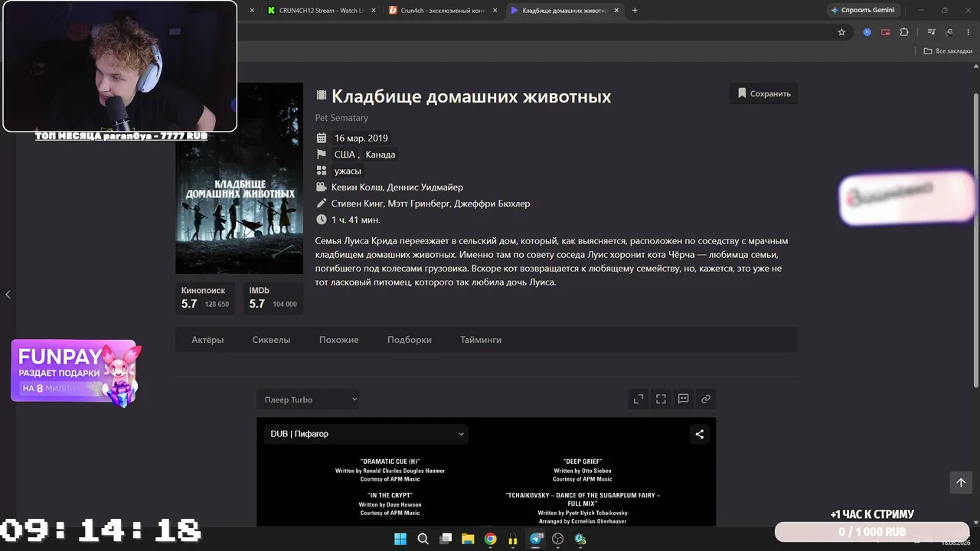Image resolution: width=980 pixels, height=551 pixels.
Task: Click director names Кевин Колш, Деннис Уидмайер
Action: (397, 187)
